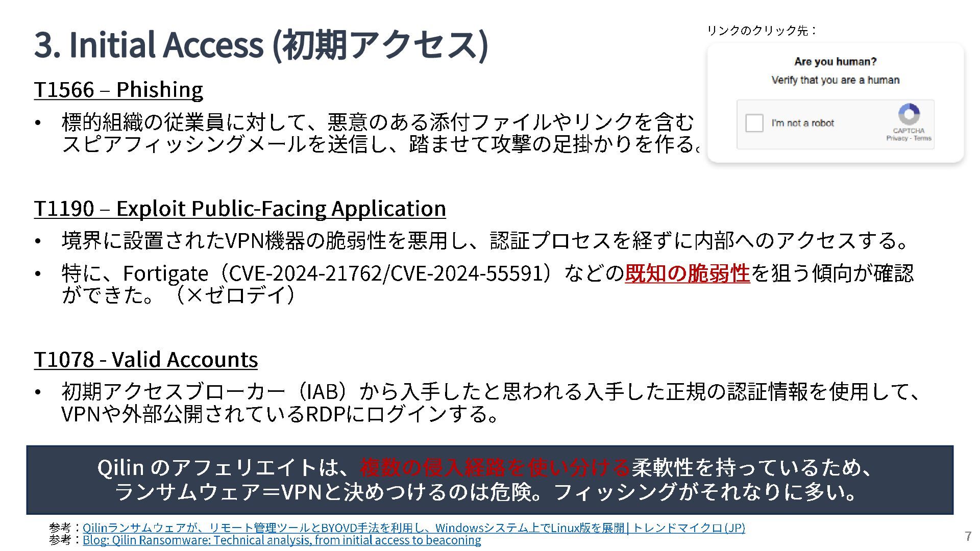Check the "I'm not a robot" checkbox
This screenshot has height=551, width=980.
pyautogui.click(x=754, y=123)
